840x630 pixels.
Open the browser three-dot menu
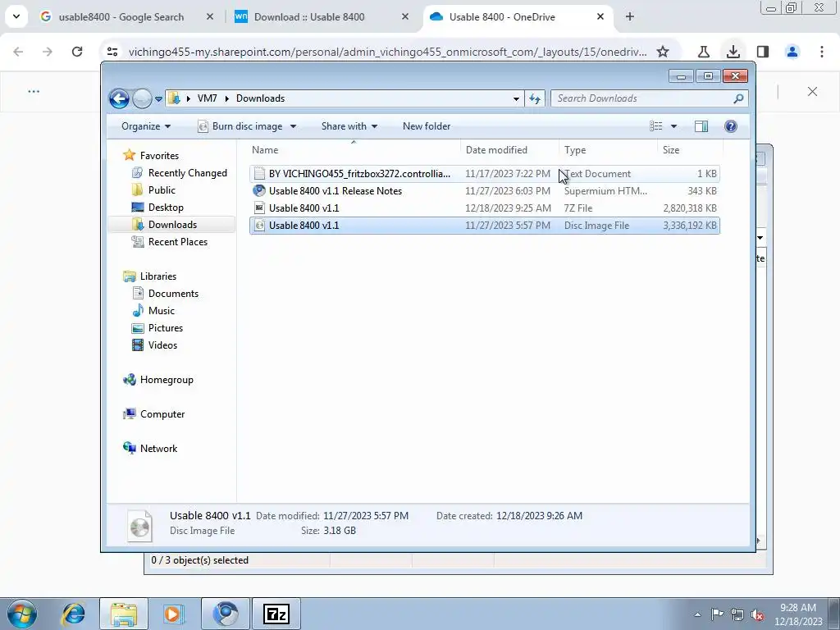[x=821, y=52]
